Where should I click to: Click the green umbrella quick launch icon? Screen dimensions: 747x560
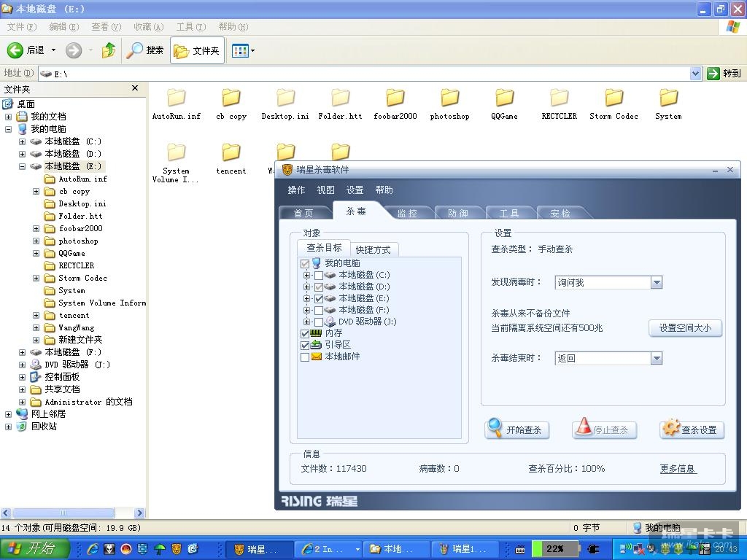[x=160, y=549]
